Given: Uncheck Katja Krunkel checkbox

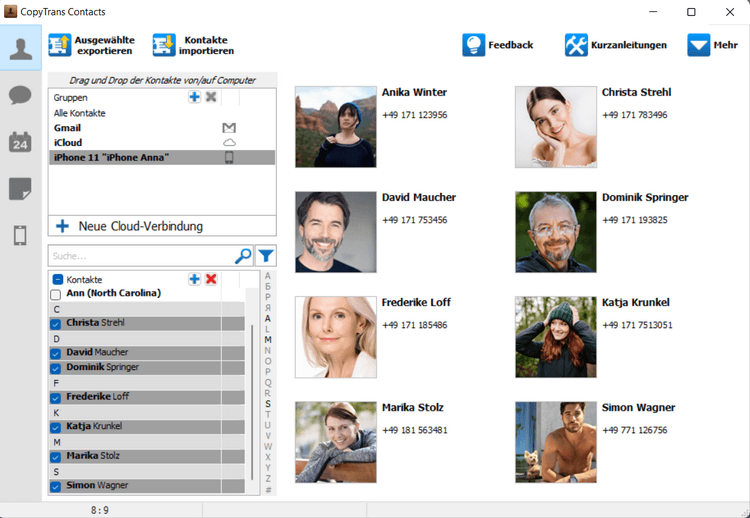Looking at the screenshot, I should 55,427.
